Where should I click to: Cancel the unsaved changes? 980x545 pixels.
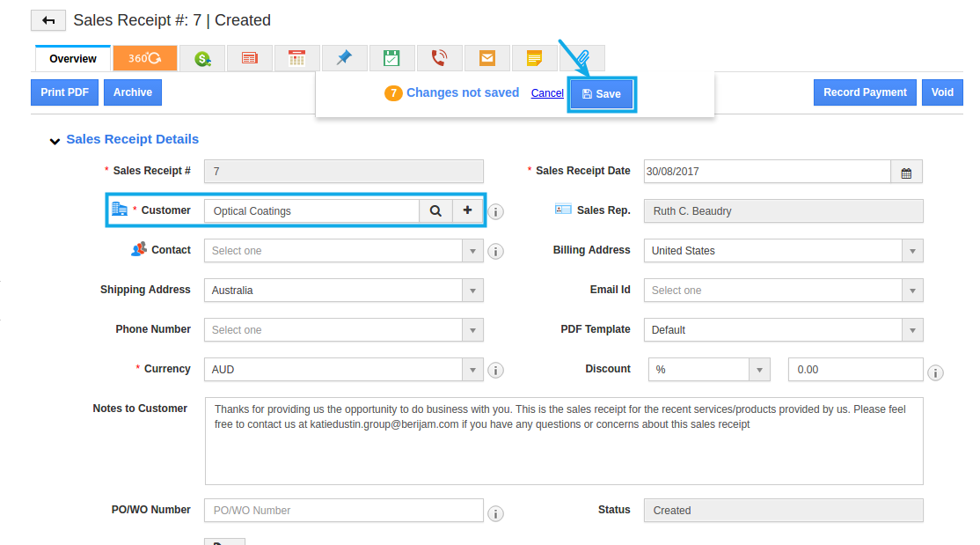pyautogui.click(x=547, y=93)
